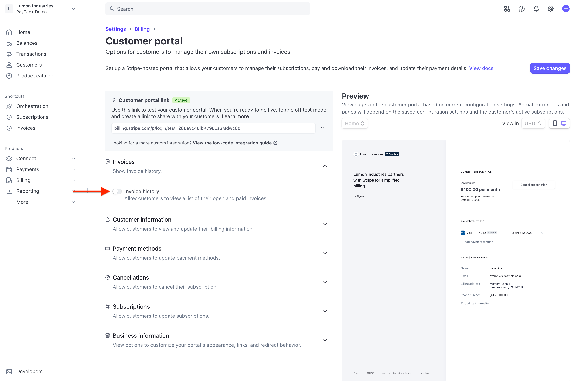
Task: Open the help menu
Action: [521, 9]
